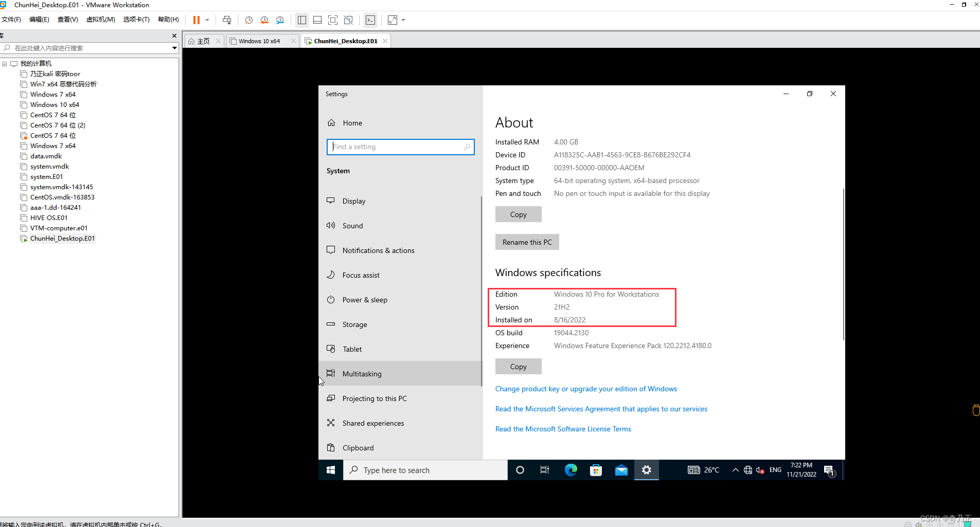Open the 帮助(H) menu
Image resolution: width=980 pixels, height=527 pixels.
[x=168, y=20]
